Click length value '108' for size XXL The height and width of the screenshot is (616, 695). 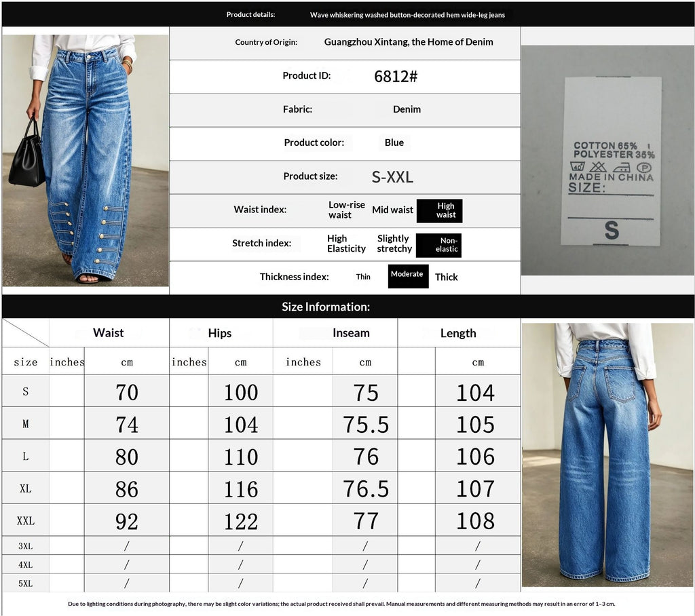click(x=476, y=521)
